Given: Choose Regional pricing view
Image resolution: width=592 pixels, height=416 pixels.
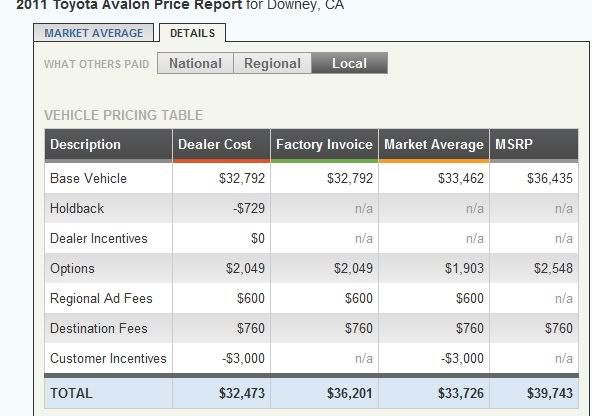Looking at the screenshot, I should (273, 63).
